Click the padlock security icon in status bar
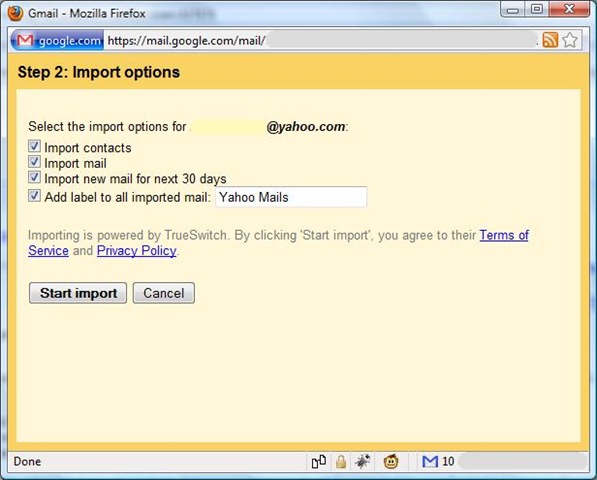This screenshot has width=597, height=480. click(x=341, y=461)
